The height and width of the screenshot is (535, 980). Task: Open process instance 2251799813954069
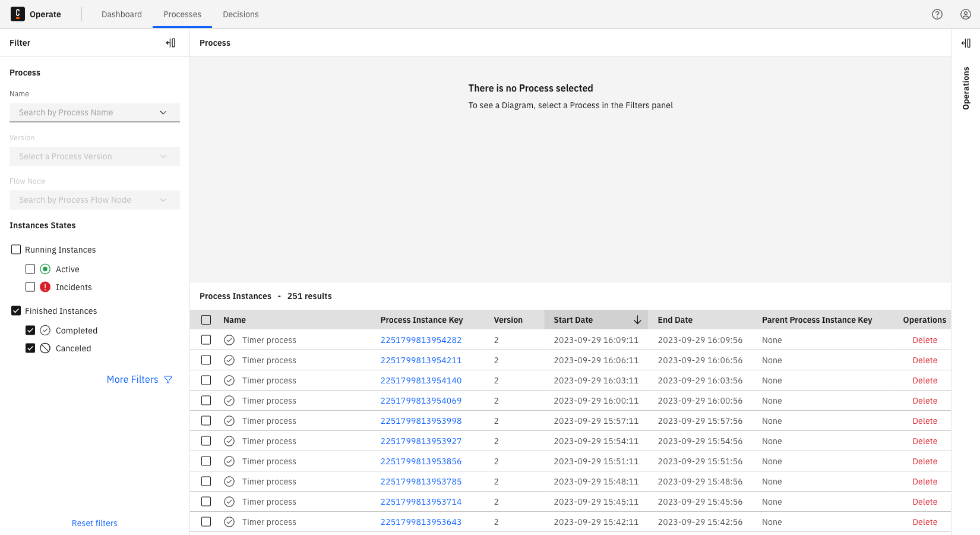coord(421,401)
